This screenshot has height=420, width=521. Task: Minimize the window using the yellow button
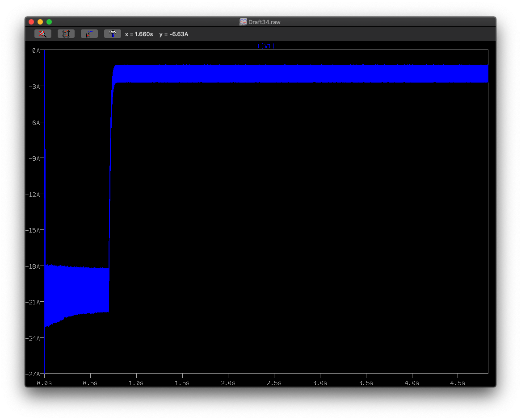tap(40, 22)
